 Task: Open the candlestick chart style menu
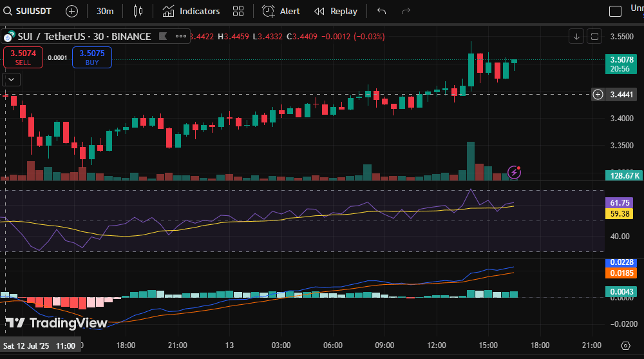tap(137, 11)
